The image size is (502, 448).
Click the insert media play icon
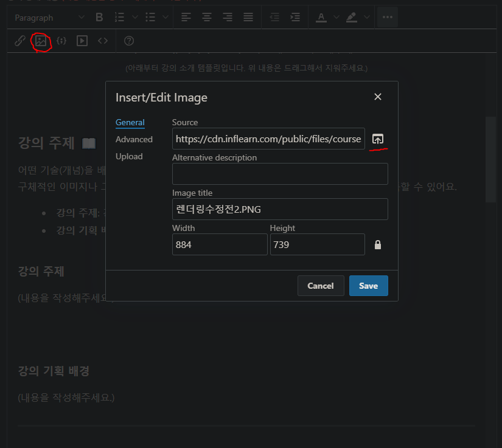click(x=82, y=41)
